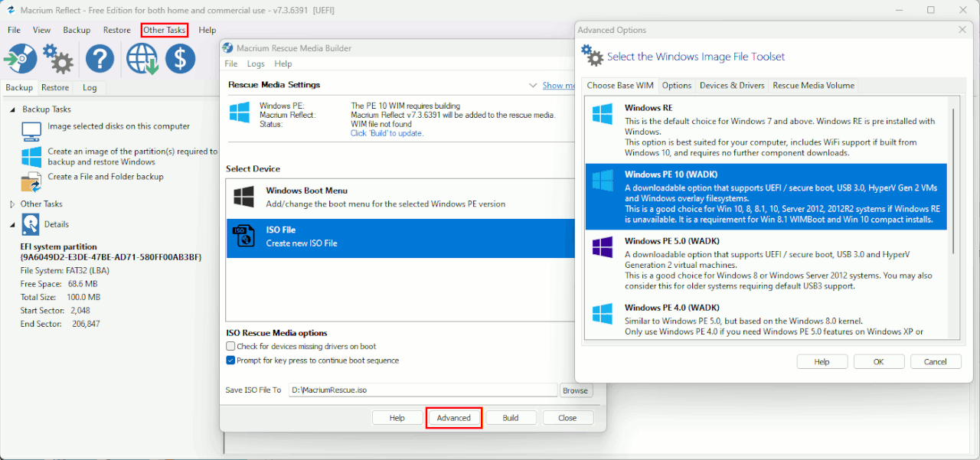This screenshot has height=460, width=980.
Task: Open Help menu in Rescue Media Builder
Action: coord(283,64)
